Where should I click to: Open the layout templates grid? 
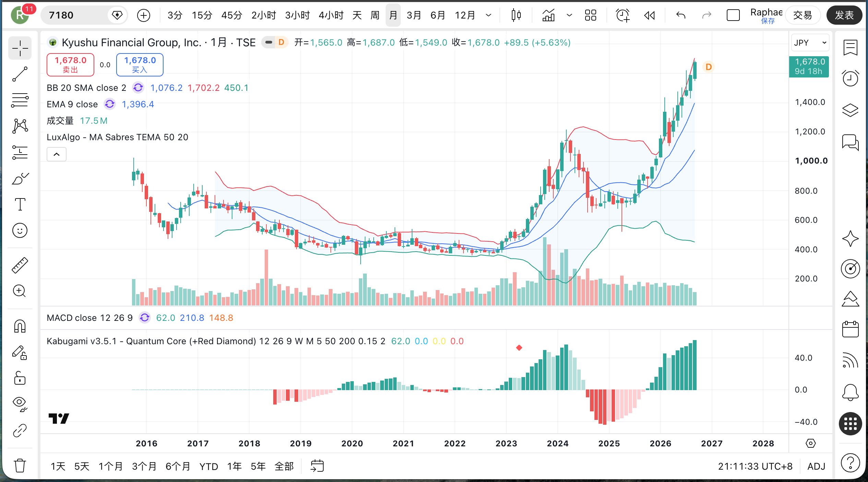(x=591, y=15)
